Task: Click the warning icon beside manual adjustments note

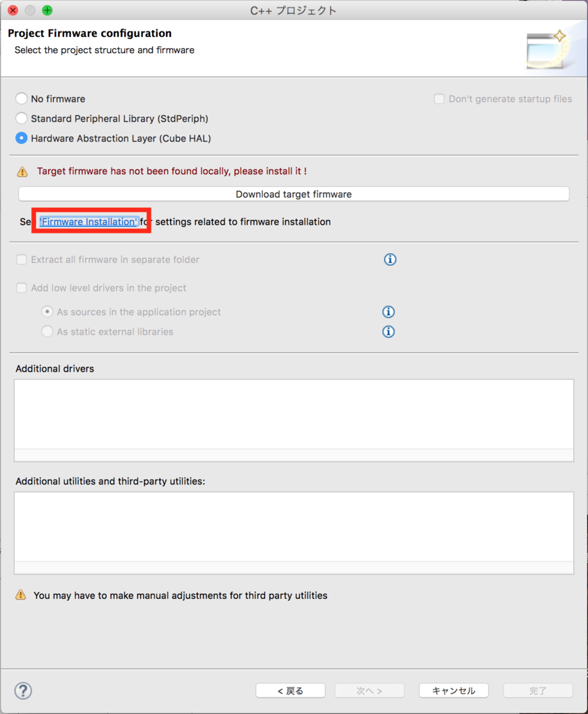Action: pyautogui.click(x=20, y=595)
